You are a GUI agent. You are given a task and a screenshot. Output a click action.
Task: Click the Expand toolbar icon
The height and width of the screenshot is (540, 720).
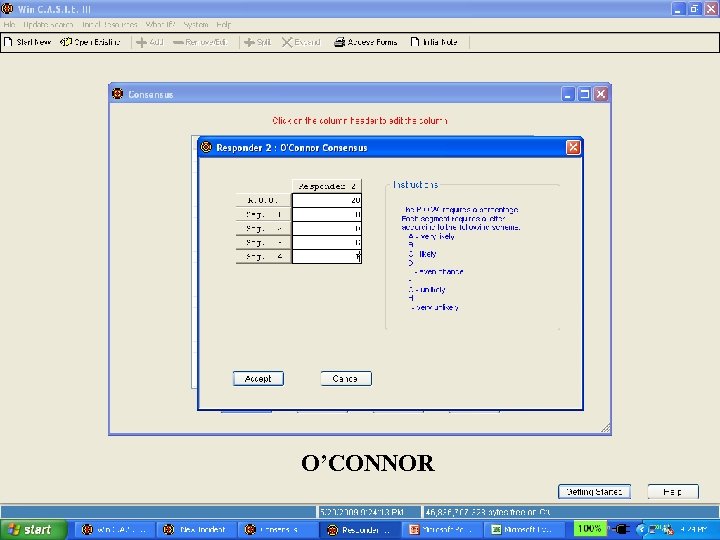tap(287, 42)
